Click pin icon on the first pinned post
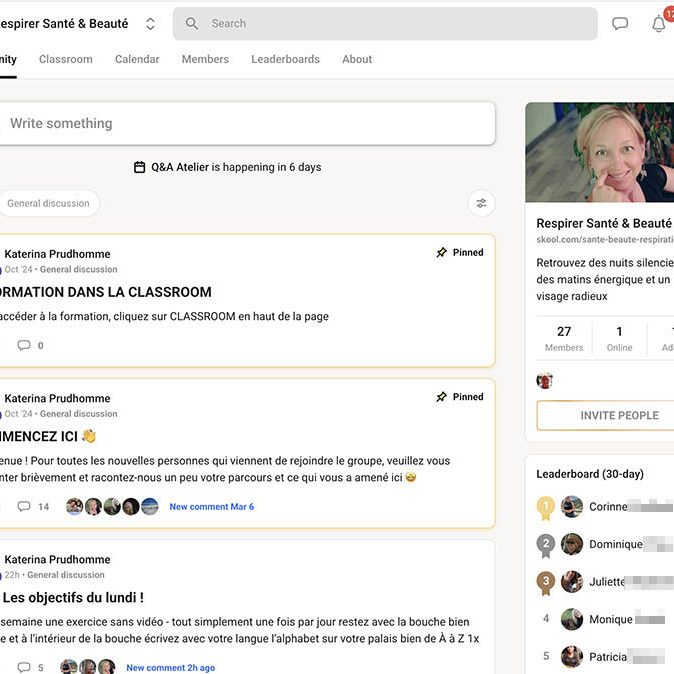Screen dimensions: 674x674 (441, 253)
